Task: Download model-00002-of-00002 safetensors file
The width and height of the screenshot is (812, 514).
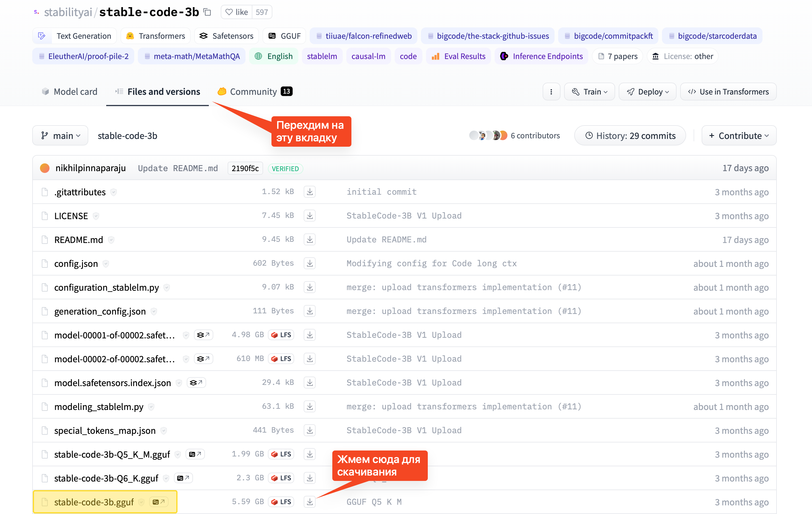Action: 310,359
